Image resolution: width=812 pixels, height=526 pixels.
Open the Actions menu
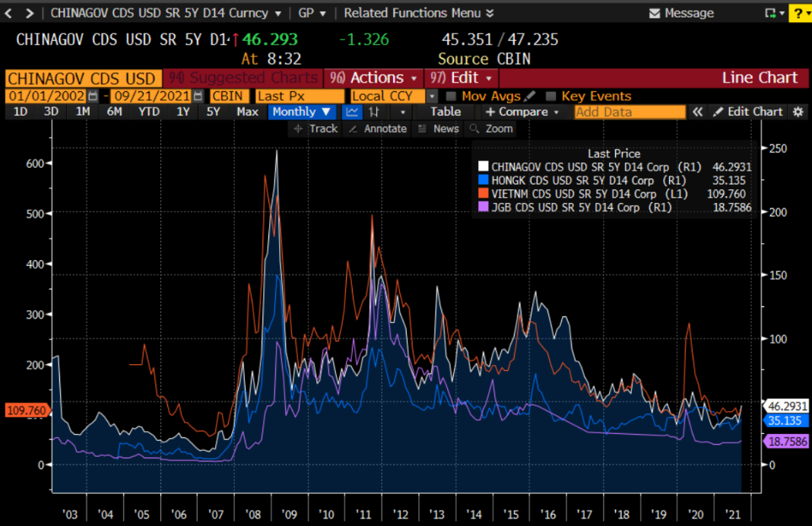tap(375, 78)
